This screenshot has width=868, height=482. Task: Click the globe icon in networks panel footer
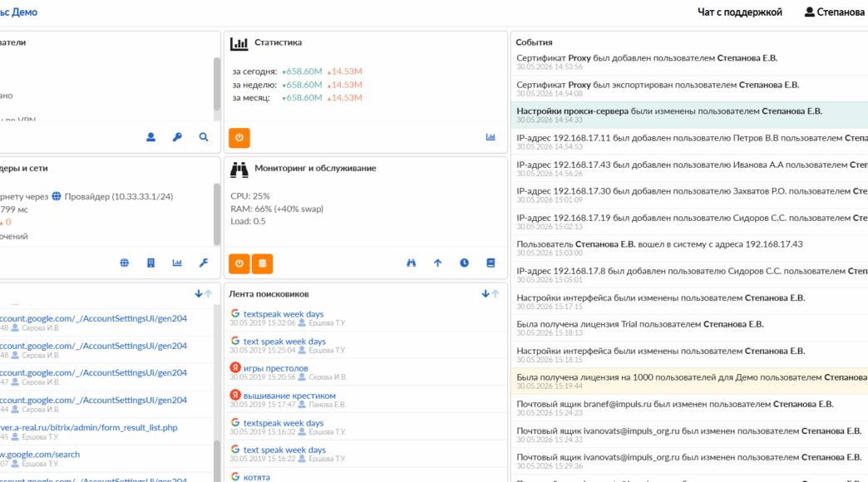pyautogui.click(x=125, y=263)
